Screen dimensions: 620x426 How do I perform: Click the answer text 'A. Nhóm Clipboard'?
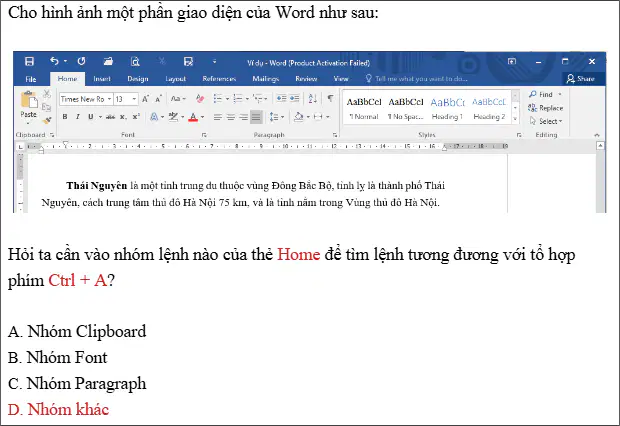77,331
